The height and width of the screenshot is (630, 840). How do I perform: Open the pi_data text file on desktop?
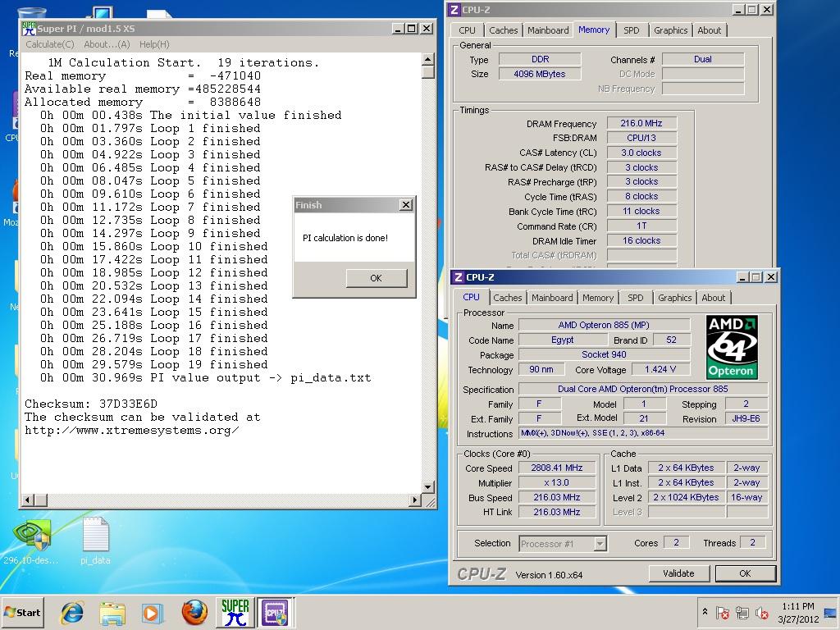pos(95,541)
